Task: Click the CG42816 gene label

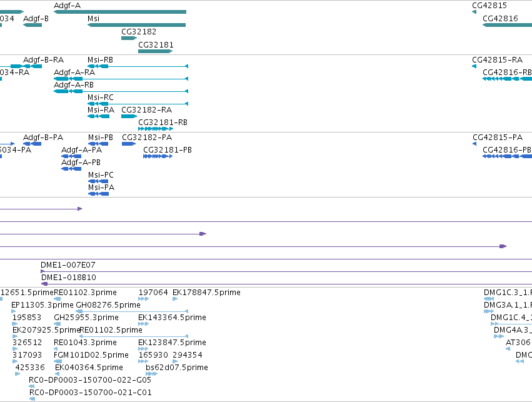Action: click(x=501, y=19)
